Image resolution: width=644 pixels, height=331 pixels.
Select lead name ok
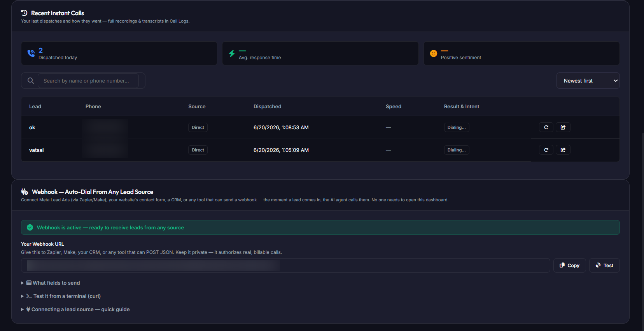(x=32, y=127)
